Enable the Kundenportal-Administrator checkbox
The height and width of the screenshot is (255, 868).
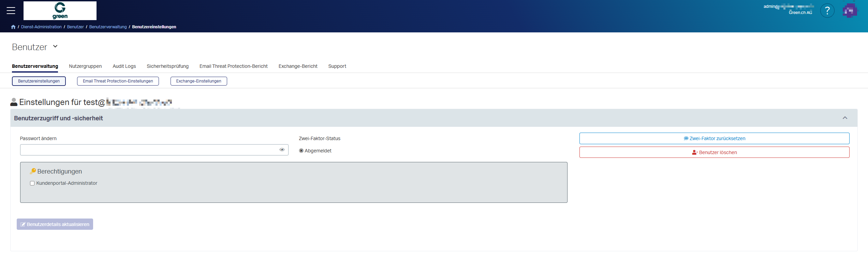tap(32, 183)
